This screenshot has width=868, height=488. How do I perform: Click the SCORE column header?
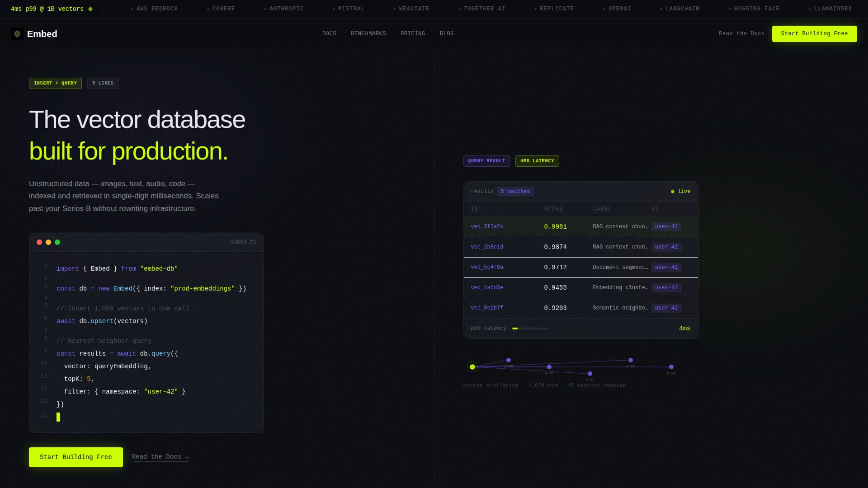coord(553,209)
